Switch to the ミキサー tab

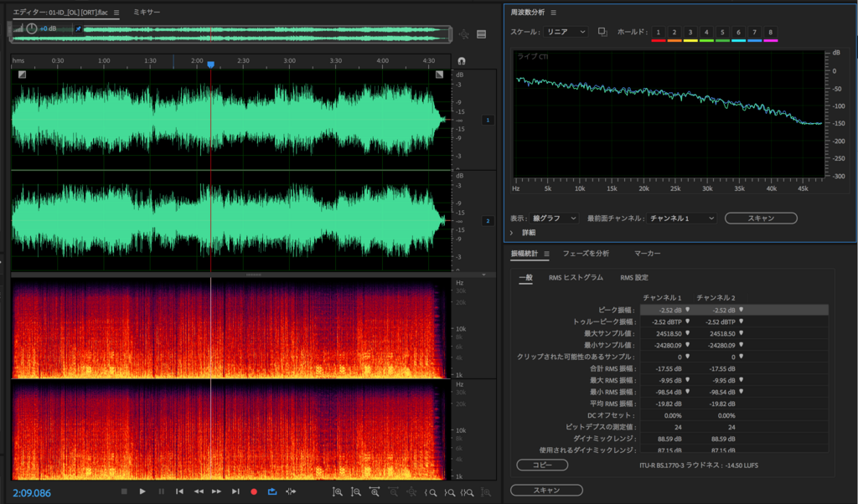coord(147,12)
